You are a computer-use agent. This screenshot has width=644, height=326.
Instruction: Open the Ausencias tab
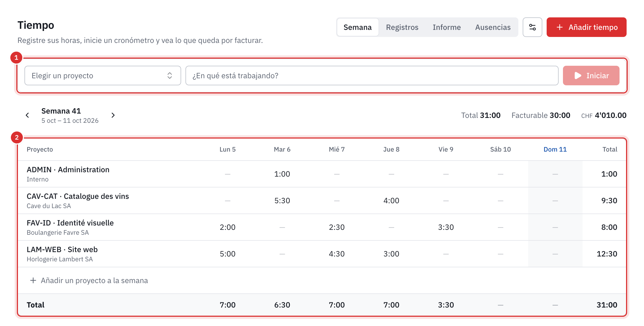pyautogui.click(x=493, y=27)
